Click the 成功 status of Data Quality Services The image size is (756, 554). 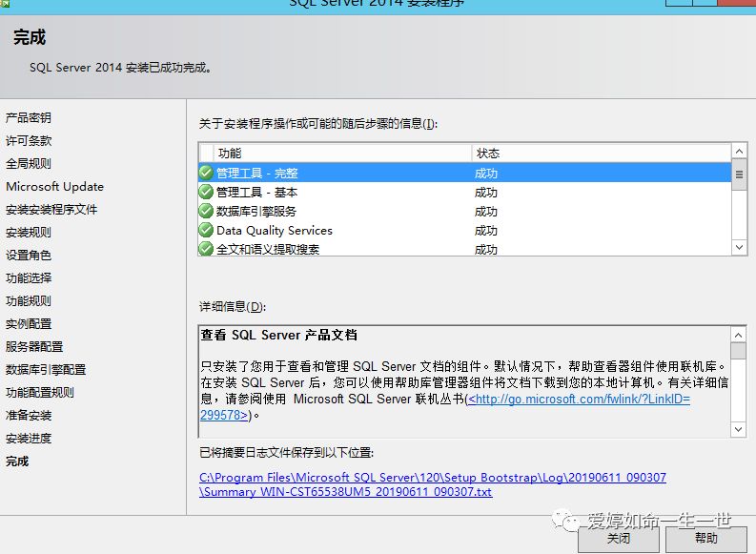(x=485, y=231)
